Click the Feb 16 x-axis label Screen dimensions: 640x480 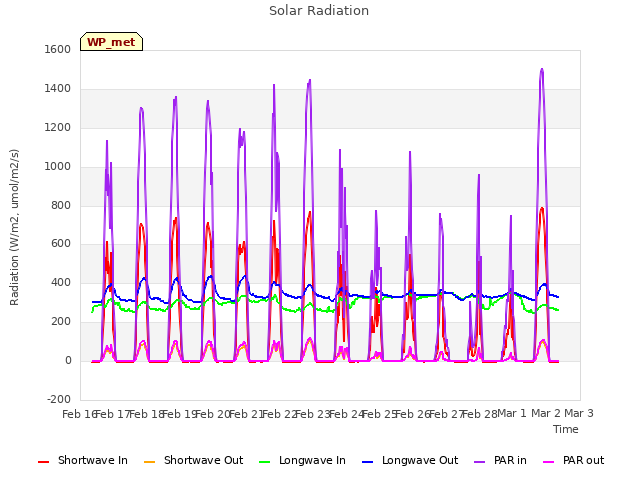(79, 414)
